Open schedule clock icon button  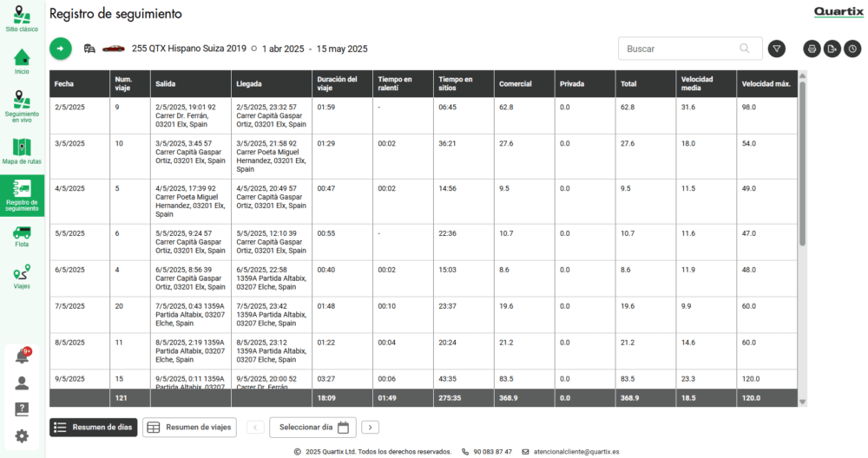[852, 49]
